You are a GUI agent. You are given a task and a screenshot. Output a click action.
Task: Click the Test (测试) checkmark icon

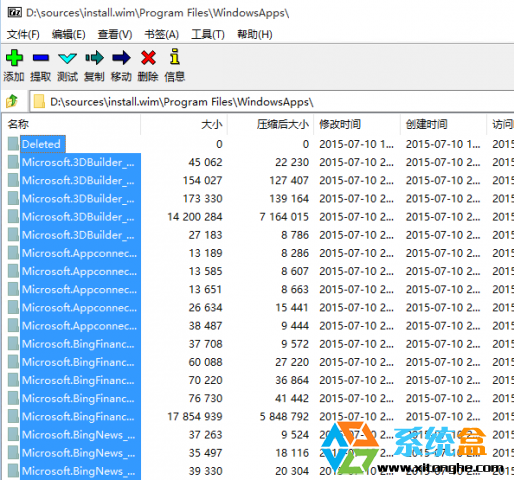coord(67,58)
